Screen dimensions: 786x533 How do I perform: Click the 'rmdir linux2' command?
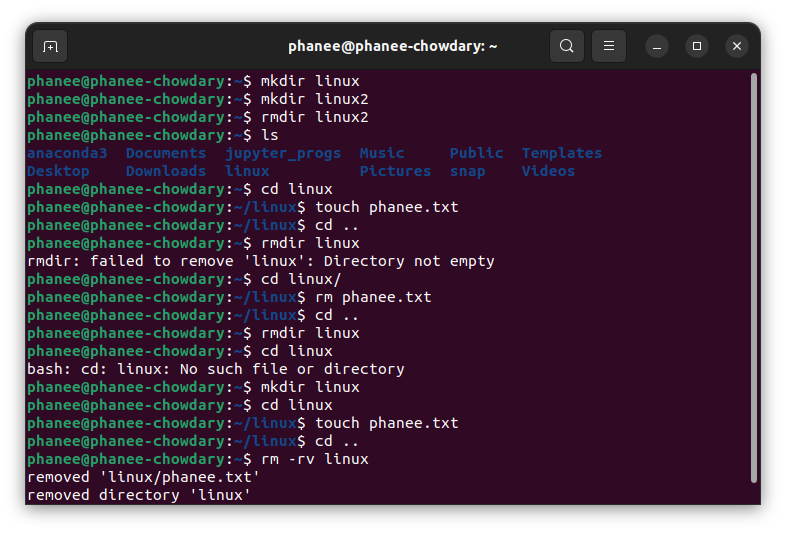tap(315, 117)
